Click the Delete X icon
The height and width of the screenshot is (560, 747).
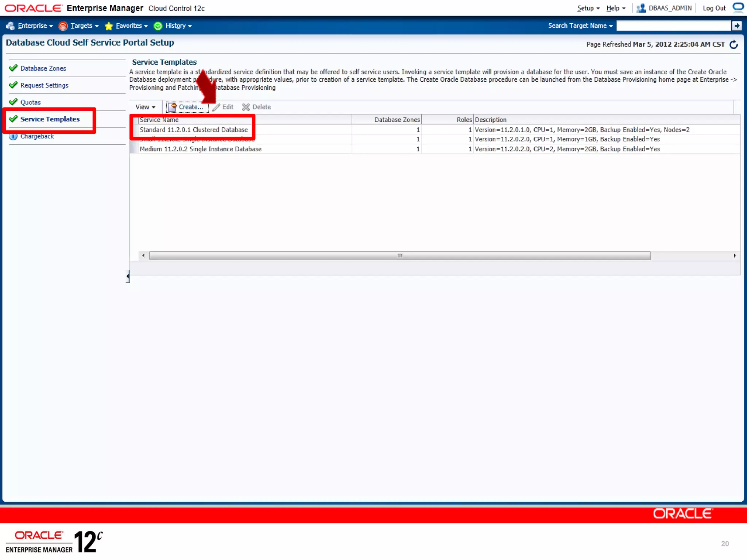[246, 107]
